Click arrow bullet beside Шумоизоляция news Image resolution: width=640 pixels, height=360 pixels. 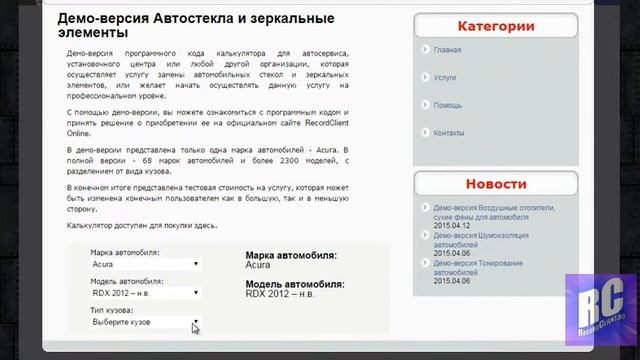[x=425, y=235]
